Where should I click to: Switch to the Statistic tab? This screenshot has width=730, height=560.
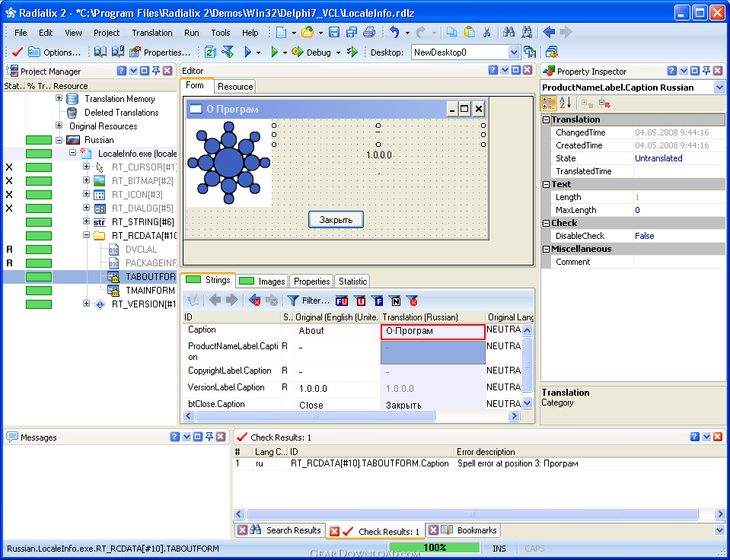pyautogui.click(x=352, y=282)
